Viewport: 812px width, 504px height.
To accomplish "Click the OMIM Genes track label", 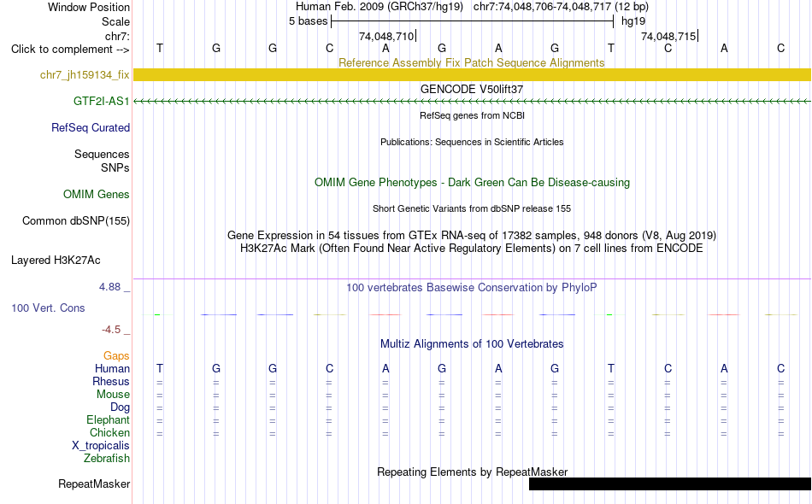I will click(x=97, y=195).
